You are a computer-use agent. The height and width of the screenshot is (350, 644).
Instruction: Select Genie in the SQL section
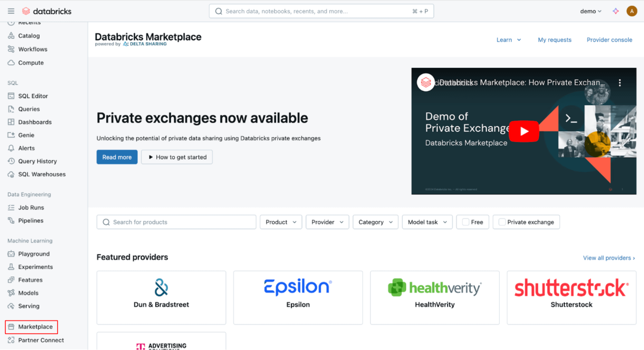[26, 135]
